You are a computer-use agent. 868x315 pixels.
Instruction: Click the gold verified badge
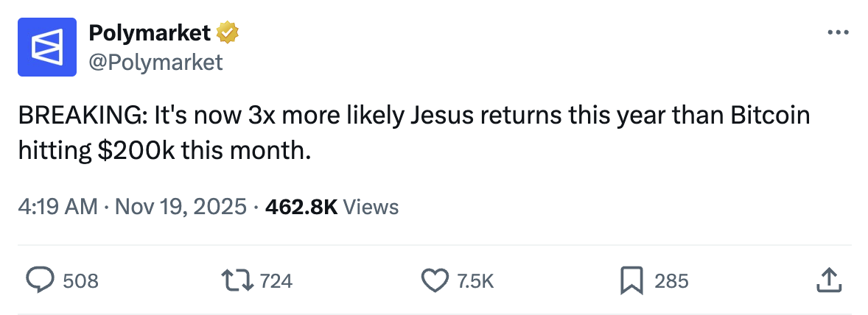click(x=227, y=32)
